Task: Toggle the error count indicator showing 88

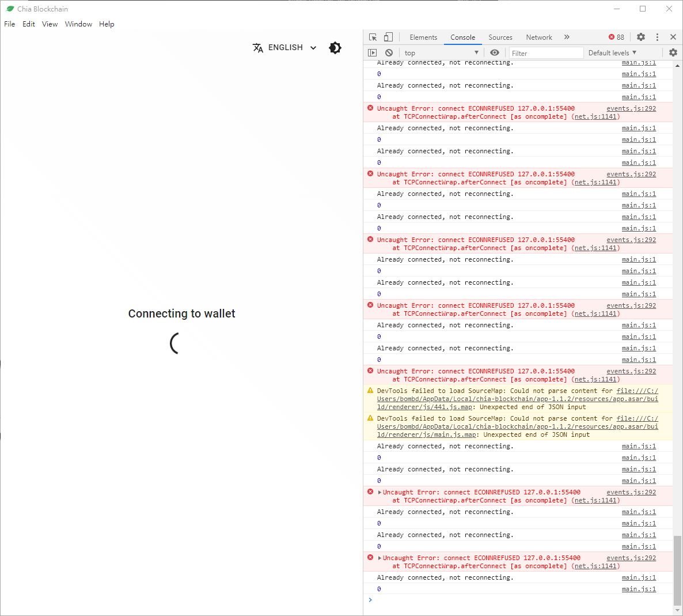Action: pyautogui.click(x=616, y=36)
